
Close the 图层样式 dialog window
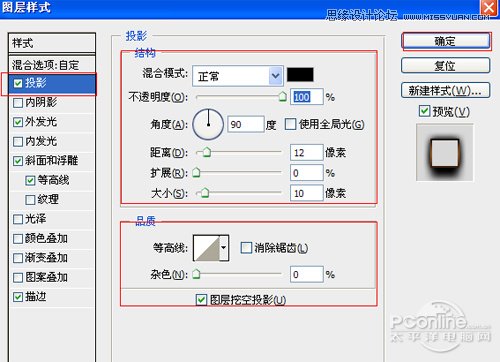(489, 7)
